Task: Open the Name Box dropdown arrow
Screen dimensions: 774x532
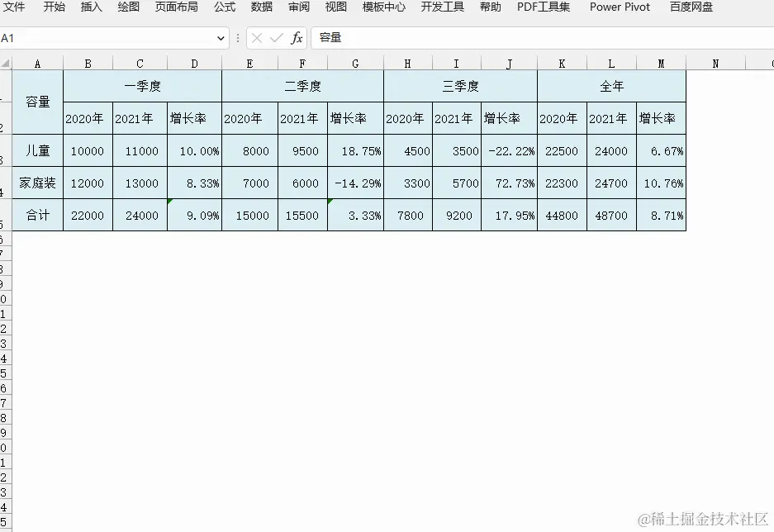Action: click(221, 36)
